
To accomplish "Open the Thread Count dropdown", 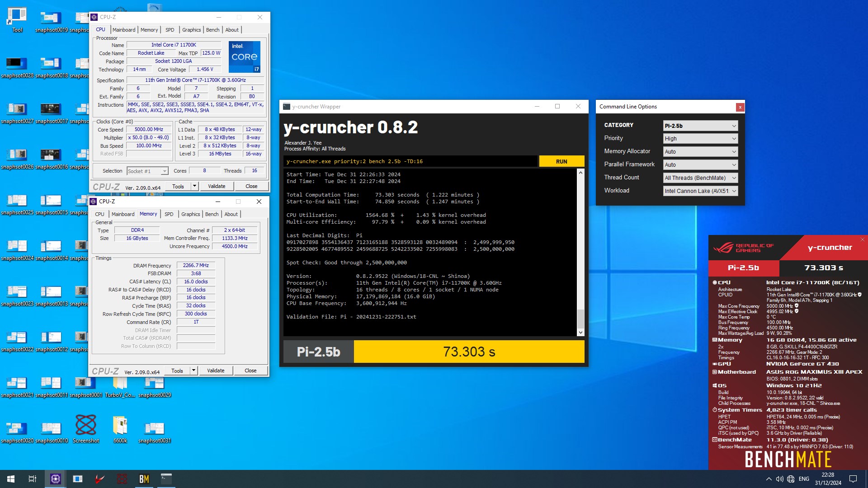I will 700,178.
